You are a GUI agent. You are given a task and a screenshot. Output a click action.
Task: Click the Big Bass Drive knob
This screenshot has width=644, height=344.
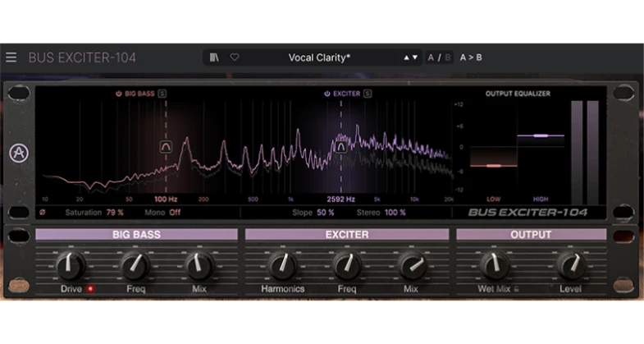click(x=71, y=265)
